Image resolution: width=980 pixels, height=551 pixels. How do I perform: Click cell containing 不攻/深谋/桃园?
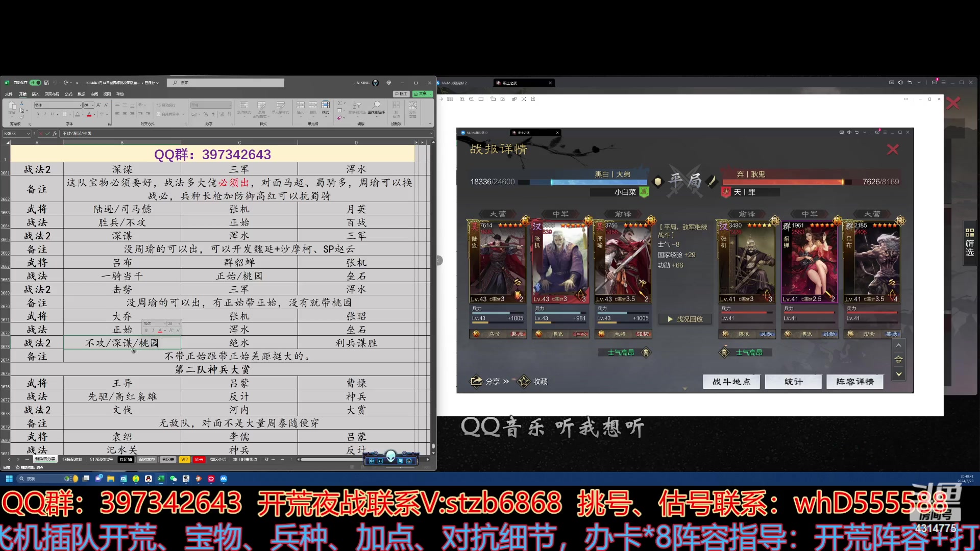coord(122,343)
